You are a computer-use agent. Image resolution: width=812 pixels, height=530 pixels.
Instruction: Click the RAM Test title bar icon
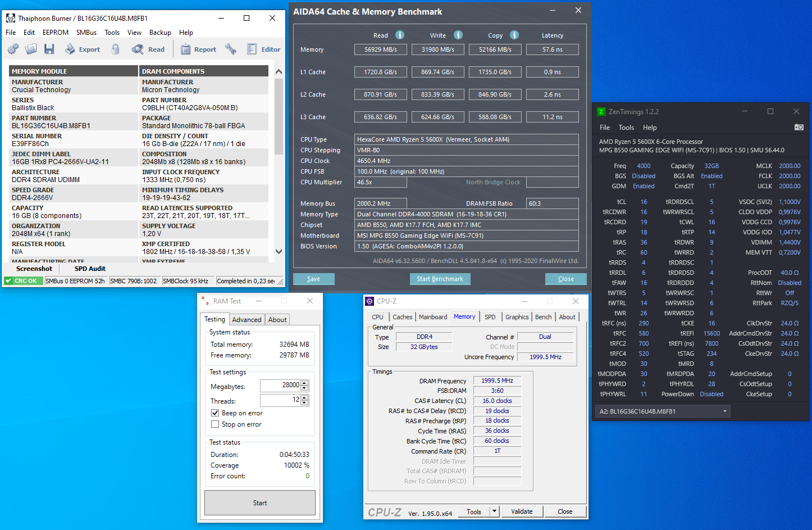pos(206,301)
